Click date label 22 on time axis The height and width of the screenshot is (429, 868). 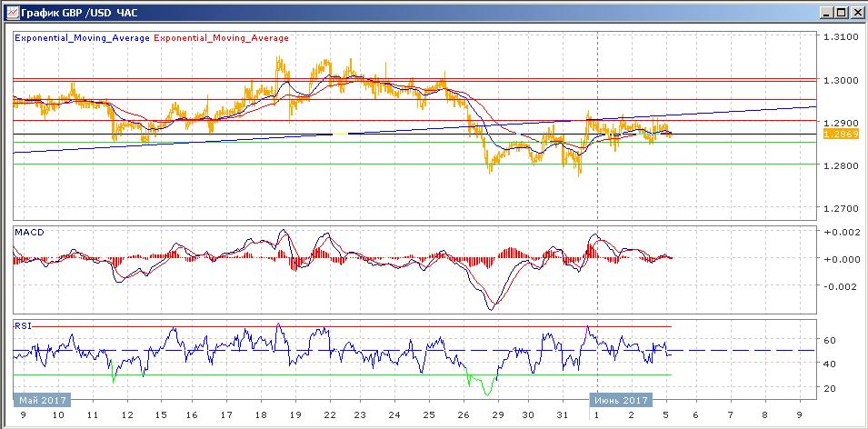[330, 414]
